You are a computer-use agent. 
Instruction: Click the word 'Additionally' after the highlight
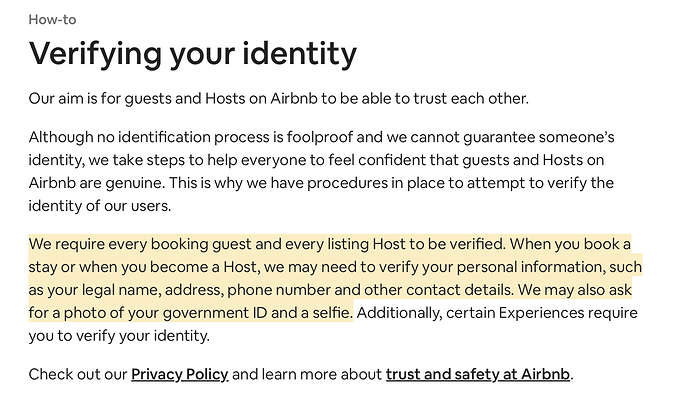click(399, 313)
